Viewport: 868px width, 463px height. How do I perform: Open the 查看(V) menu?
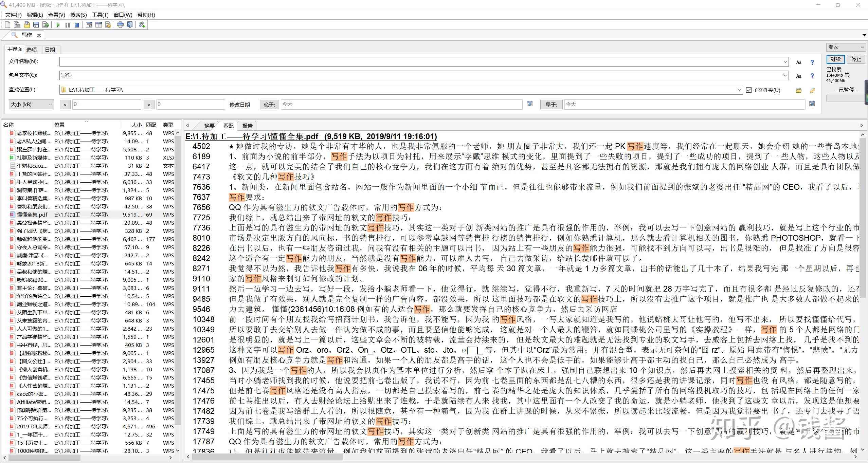[56, 15]
